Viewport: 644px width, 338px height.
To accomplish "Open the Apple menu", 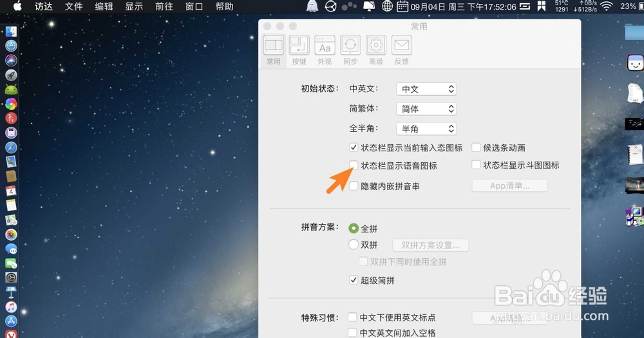I will click(17, 6).
